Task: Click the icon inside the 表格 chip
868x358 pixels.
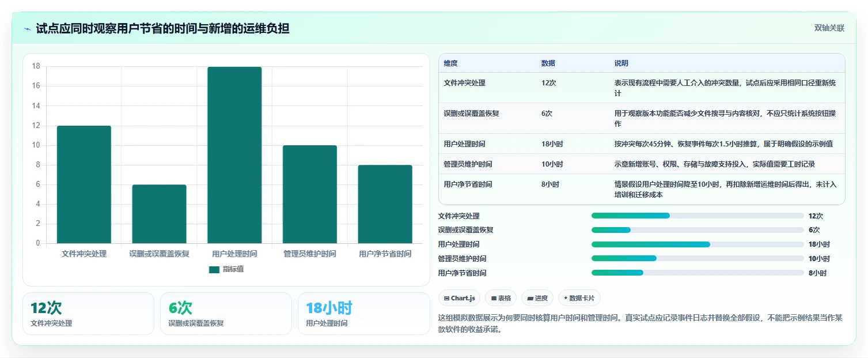Action: tap(494, 299)
